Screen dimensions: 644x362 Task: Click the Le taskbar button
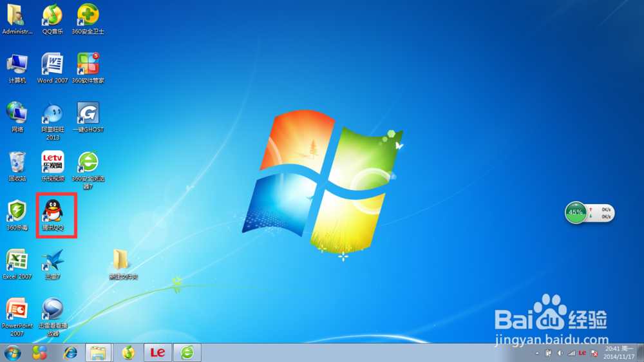point(158,353)
